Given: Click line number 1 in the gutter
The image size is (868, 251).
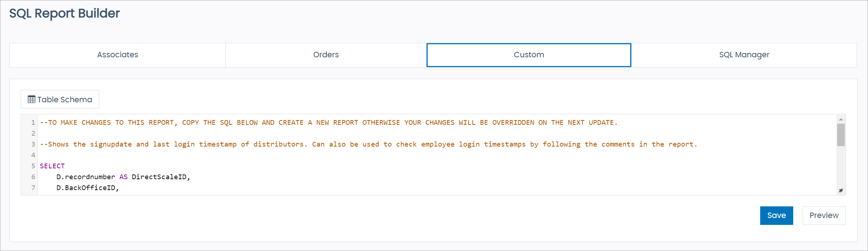Looking at the screenshot, I should (33, 123).
